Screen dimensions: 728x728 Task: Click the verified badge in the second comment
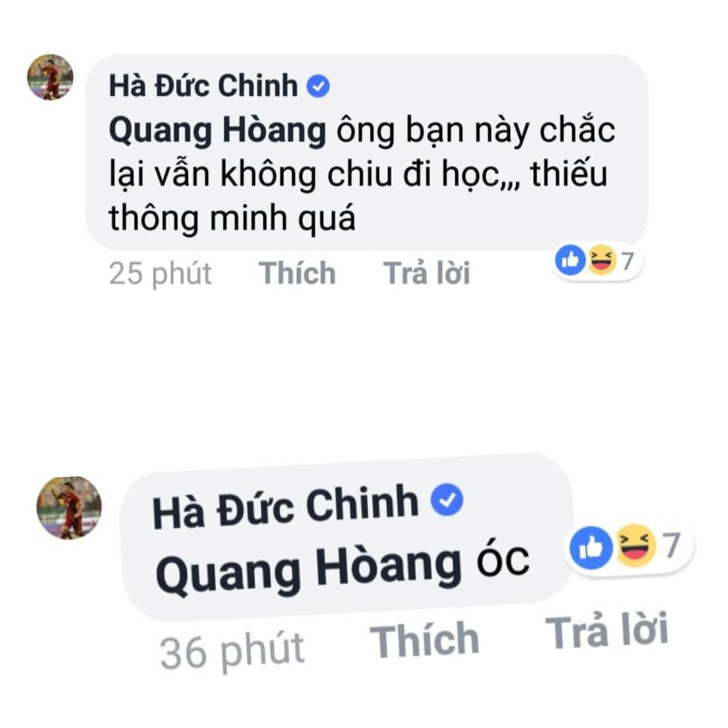click(447, 500)
